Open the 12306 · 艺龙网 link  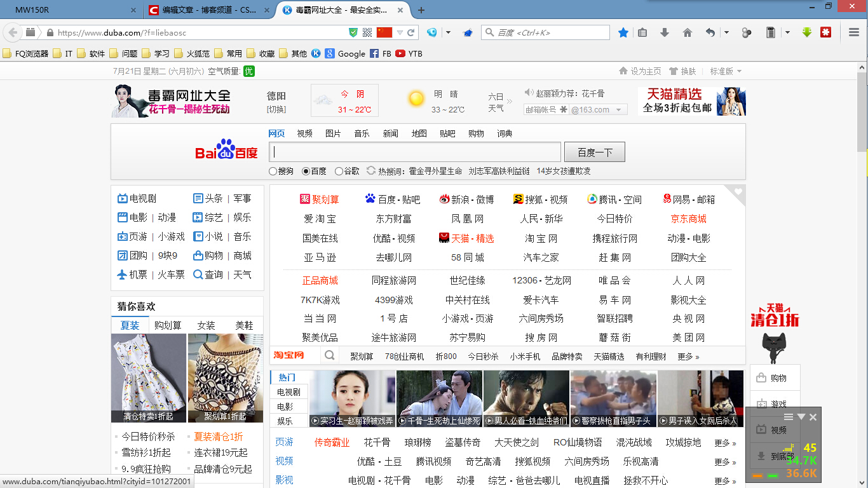coord(542,280)
